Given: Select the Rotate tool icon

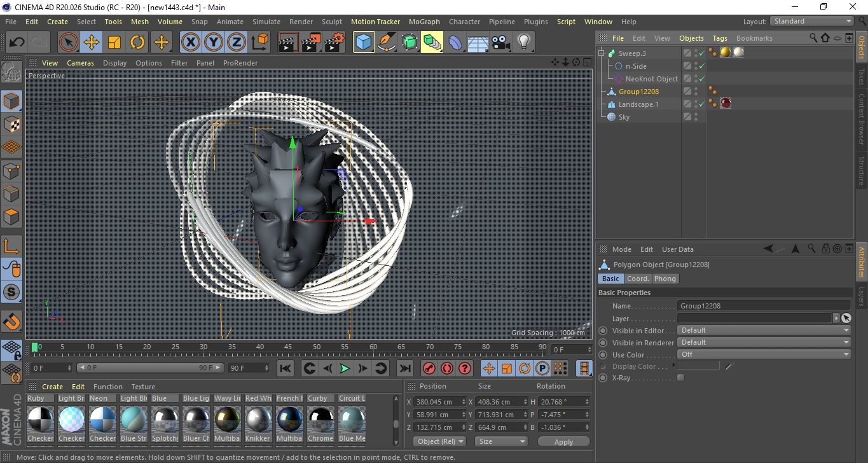Looking at the screenshot, I should point(137,43).
